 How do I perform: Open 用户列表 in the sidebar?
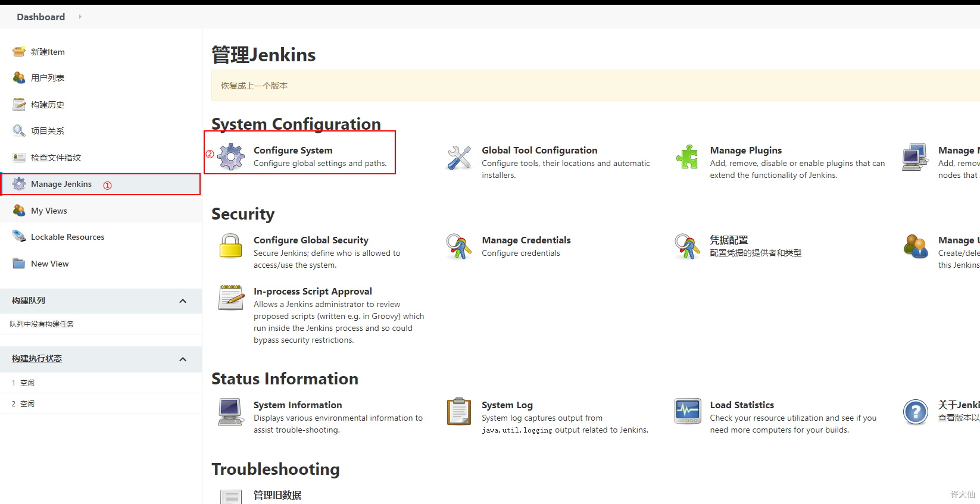click(48, 78)
